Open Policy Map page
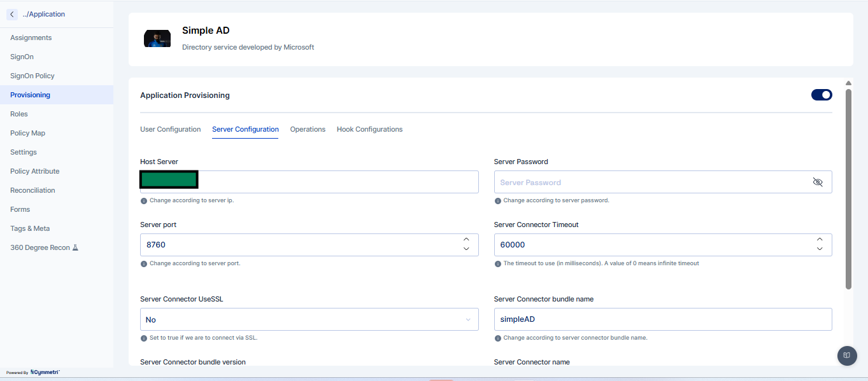The height and width of the screenshot is (381, 868). point(27,133)
